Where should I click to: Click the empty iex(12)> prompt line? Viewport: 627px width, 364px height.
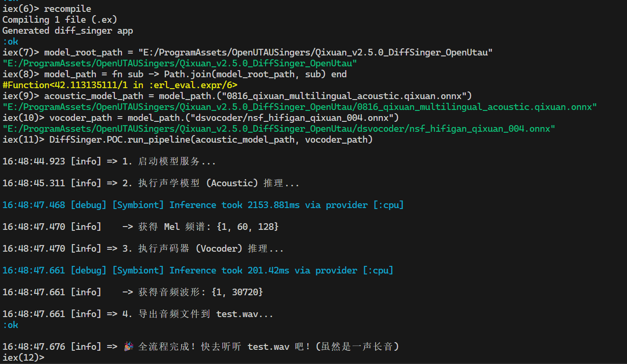click(24, 357)
